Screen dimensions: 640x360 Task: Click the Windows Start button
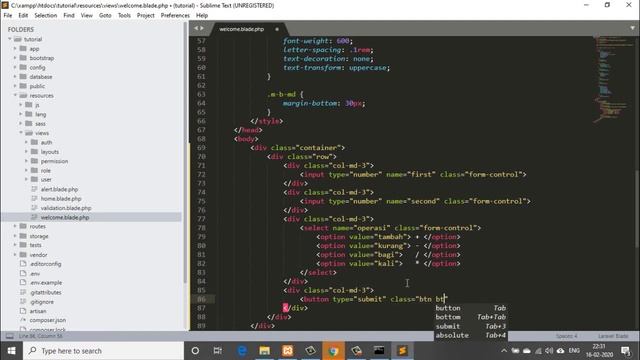click(11, 351)
